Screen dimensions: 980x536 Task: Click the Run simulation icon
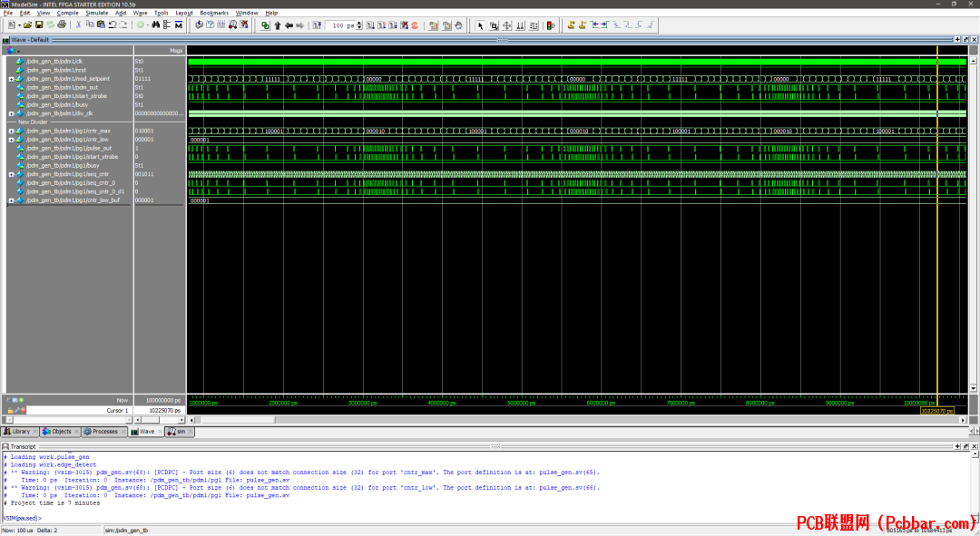[x=370, y=25]
